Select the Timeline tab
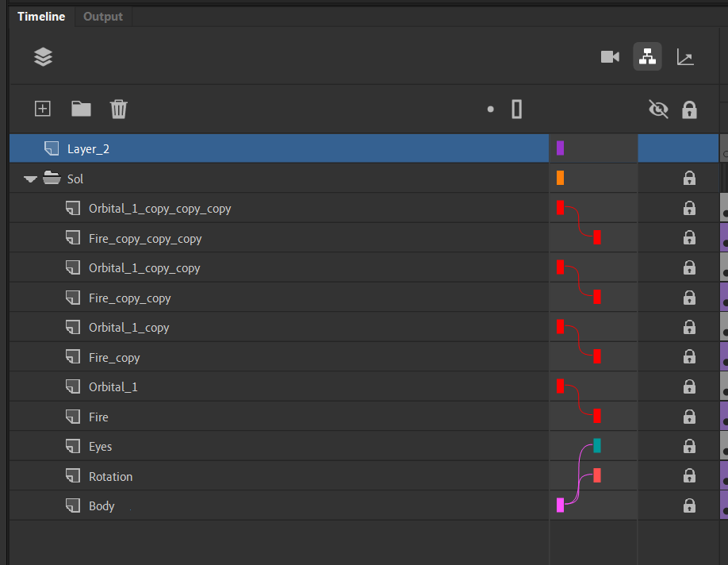Screen dimensions: 728x565 coord(41,17)
